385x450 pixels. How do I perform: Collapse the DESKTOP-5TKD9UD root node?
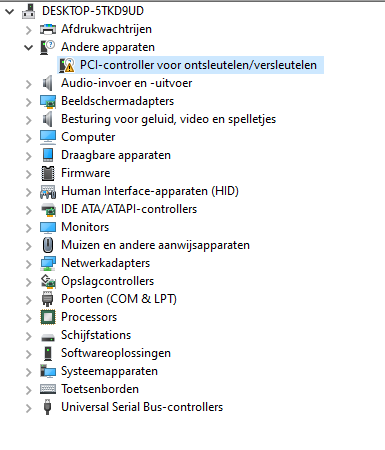point(10,12)
